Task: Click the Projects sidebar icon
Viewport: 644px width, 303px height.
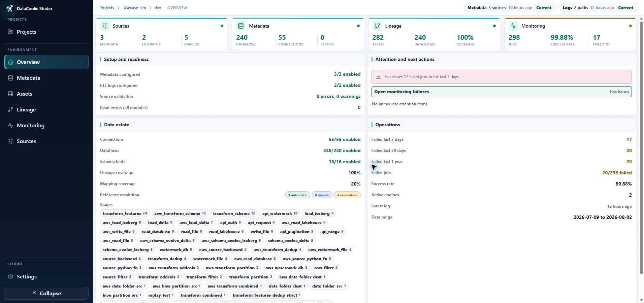Action: click(10, 32)
